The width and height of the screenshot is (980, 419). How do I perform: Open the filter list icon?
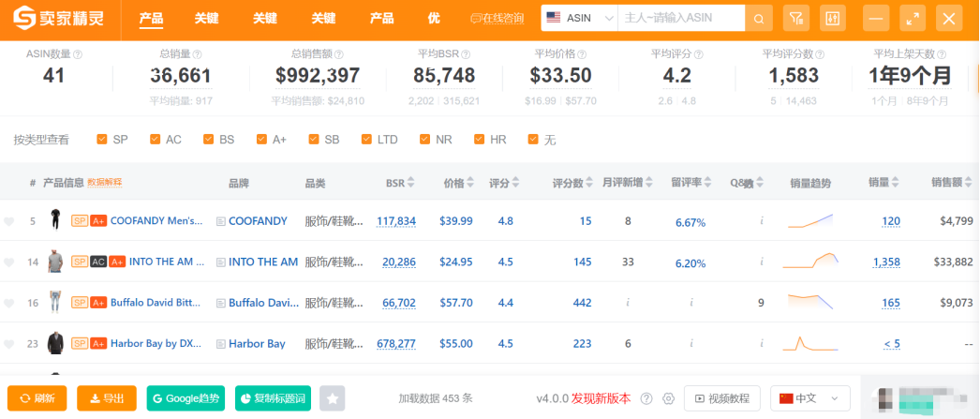pos(795,18)
